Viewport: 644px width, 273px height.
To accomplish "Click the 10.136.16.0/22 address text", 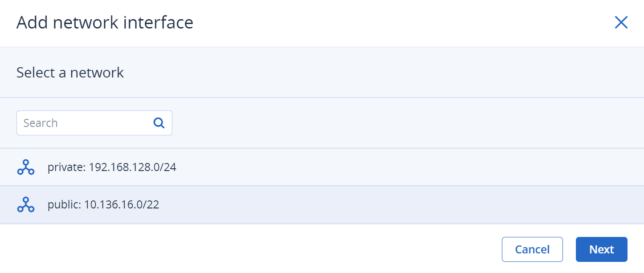I will tap(122, 205).
